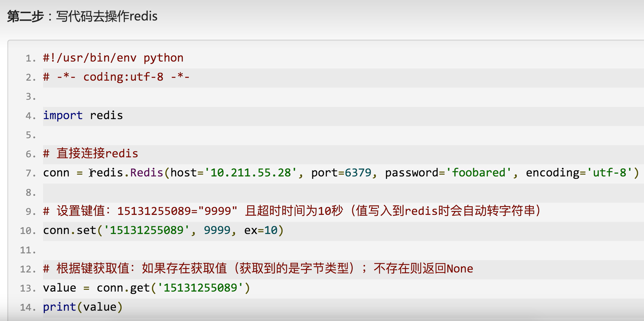Click the number 9999 in conn.set
Screen dimensions: 644x321
217,230
